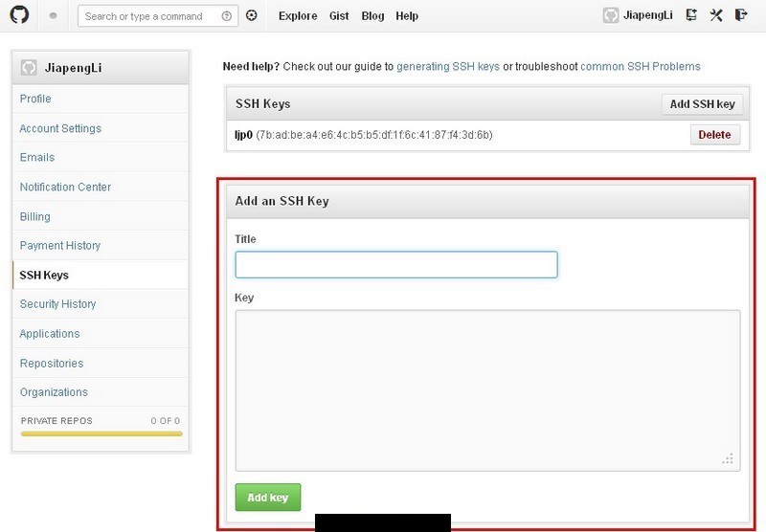
Task: Click the notification indicator dot
Action: [x=54, y=15]
